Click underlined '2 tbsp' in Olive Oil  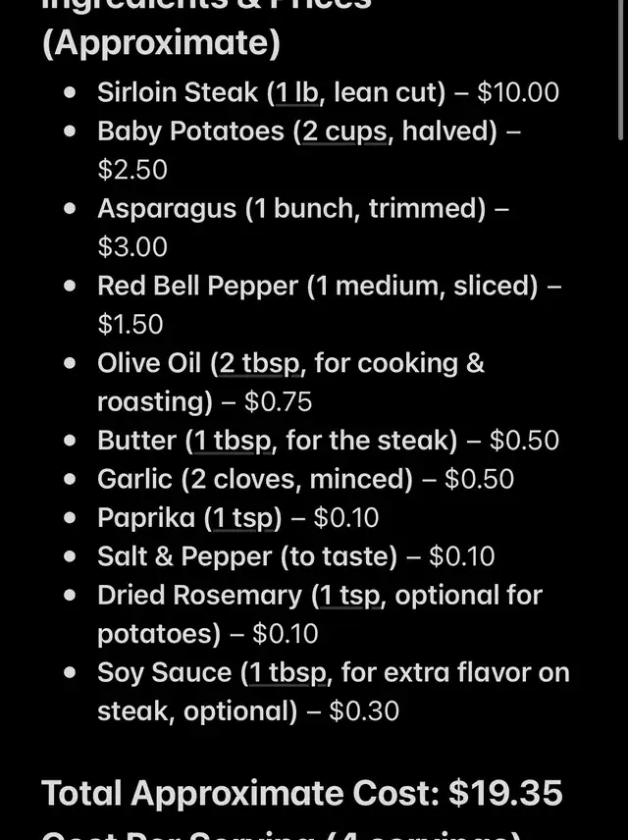pos(259,363)
